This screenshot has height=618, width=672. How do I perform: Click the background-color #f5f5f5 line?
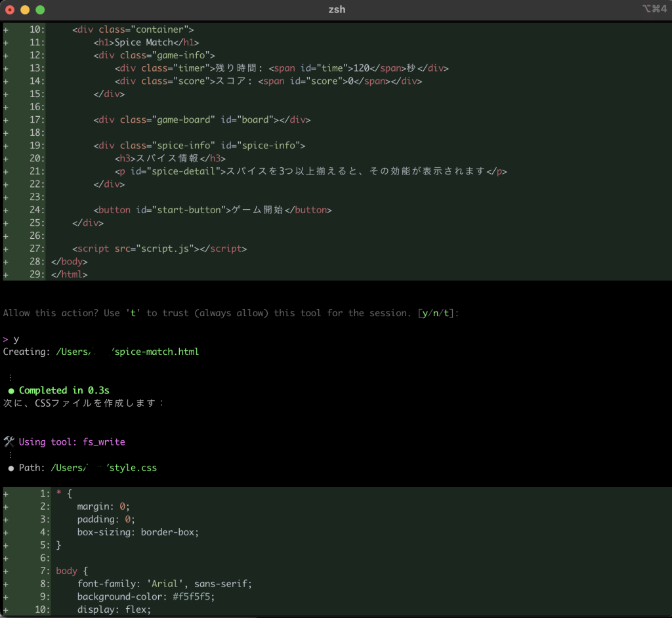[x=146, y=596]
